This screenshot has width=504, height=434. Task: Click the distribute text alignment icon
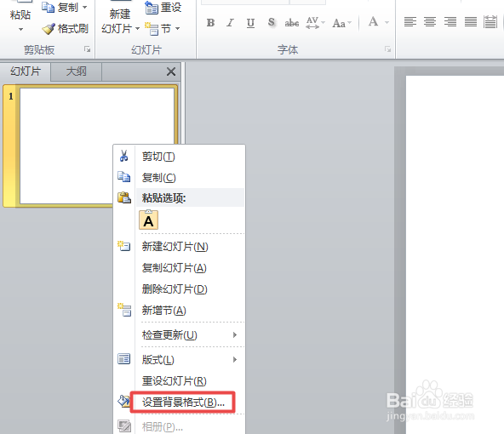(490, 22)
